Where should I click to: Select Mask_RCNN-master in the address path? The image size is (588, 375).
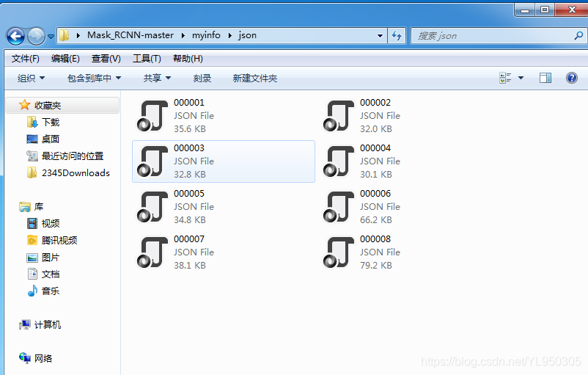pos(130,35)
